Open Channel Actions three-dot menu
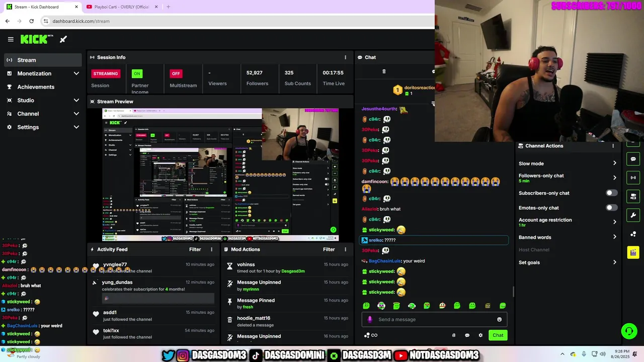Screen dimensions: 644x362 (x=613, y=146)
